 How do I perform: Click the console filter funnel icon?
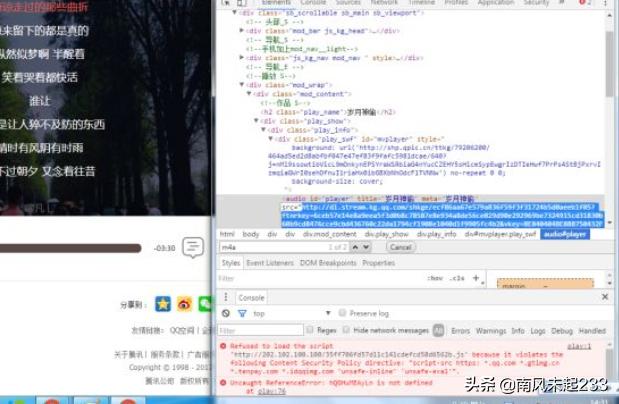pyautogui.click(x=242, y=313)
